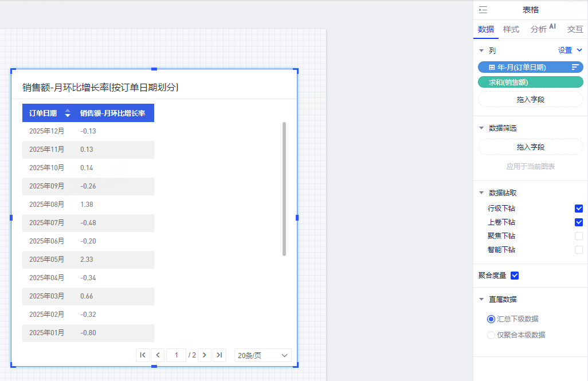The width and height of the screenshot is (588, 381).
Task: Open the 分析 AI tab
Action: coord(542,29)
